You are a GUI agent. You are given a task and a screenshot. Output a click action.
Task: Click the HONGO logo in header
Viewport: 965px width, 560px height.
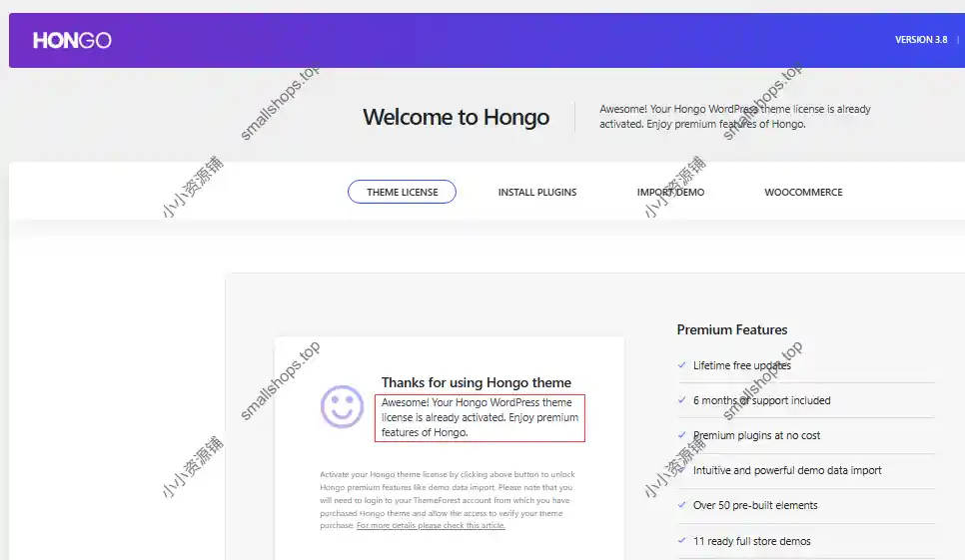click(72, 41)
